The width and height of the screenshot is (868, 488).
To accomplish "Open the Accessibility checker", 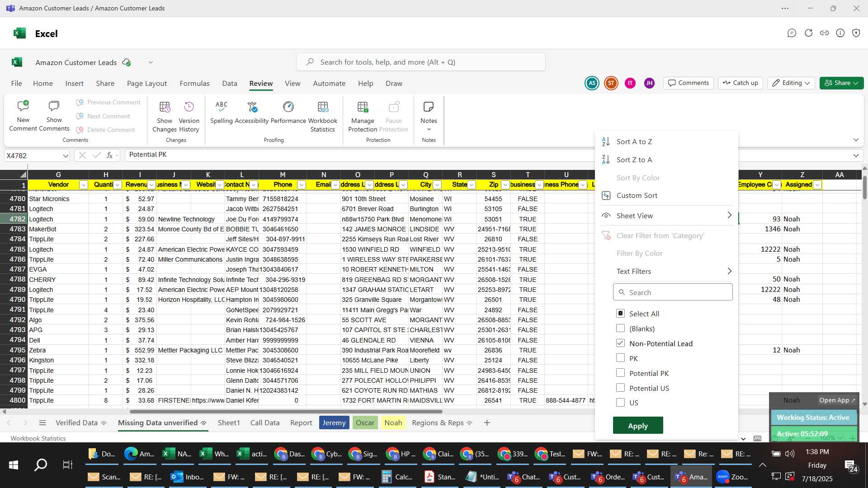I will (x=252, y=112).
